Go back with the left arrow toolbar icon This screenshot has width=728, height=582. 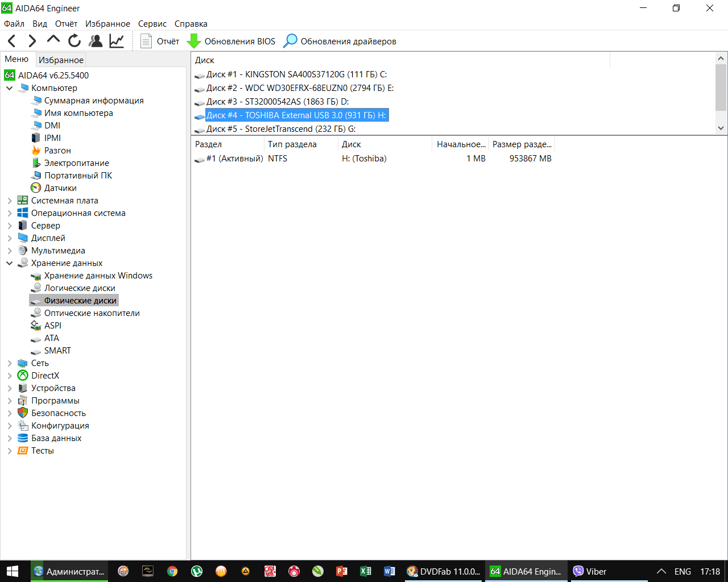pos(11,41)
